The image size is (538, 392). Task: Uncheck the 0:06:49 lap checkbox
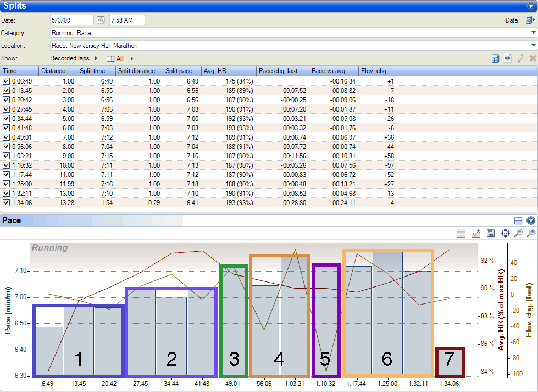[6, 81]
